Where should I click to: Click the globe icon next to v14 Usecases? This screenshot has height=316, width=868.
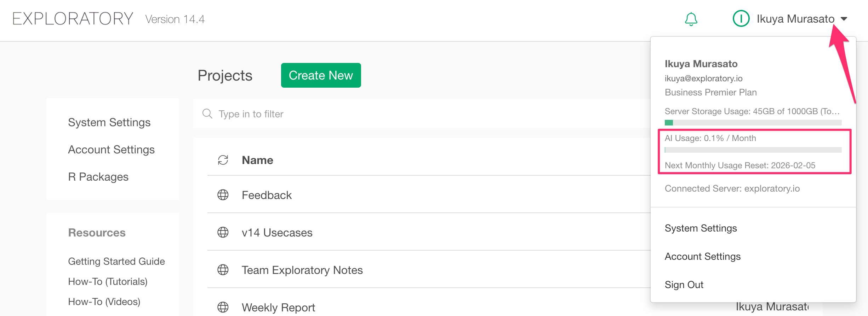223,232
